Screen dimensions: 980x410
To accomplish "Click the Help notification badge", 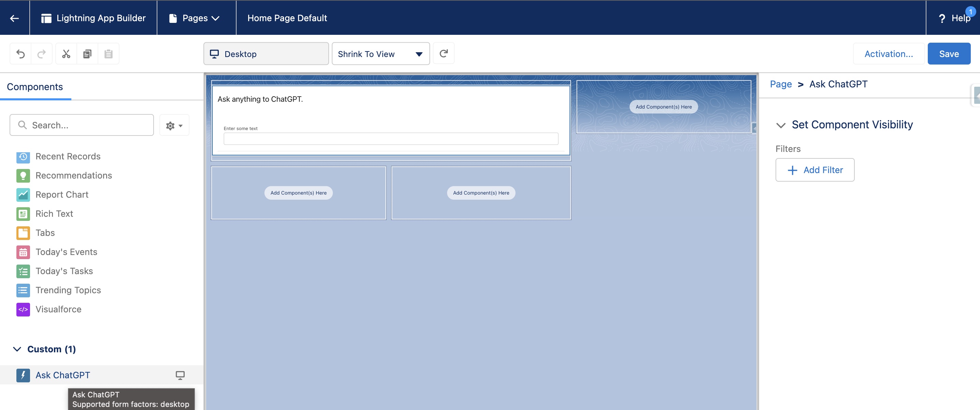I will tap(970, 12).
